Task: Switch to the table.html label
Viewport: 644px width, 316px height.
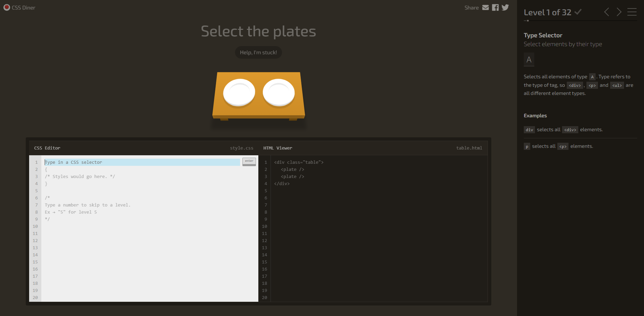Action: pyautogui.click(x=469, y=148)
